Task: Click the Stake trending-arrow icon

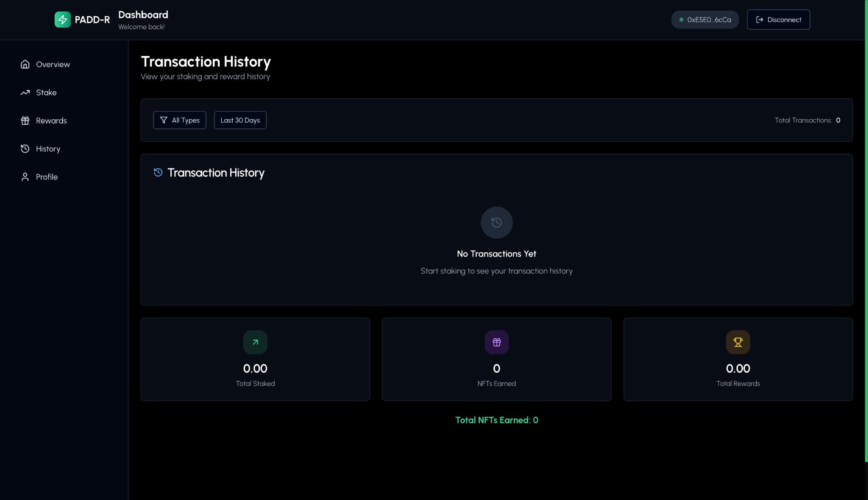Action: (25, 92)
